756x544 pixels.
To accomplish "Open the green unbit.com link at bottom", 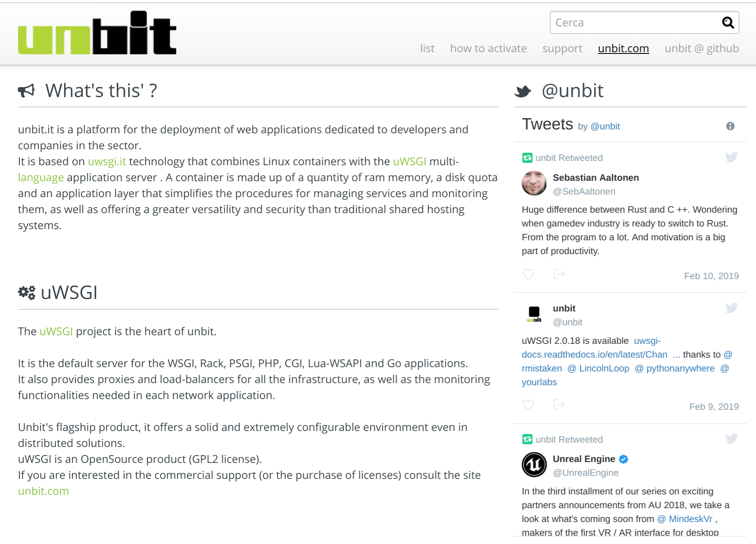I will tap(44, 491).
